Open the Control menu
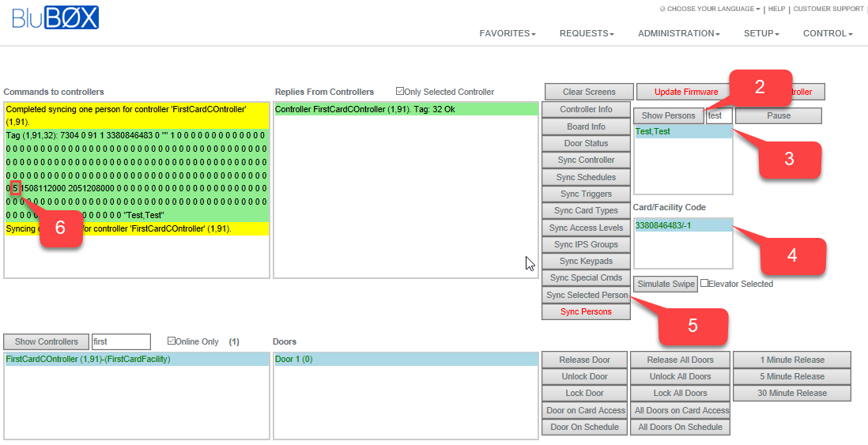Viewport: 868px width, 445px height. tap(828, 34)
